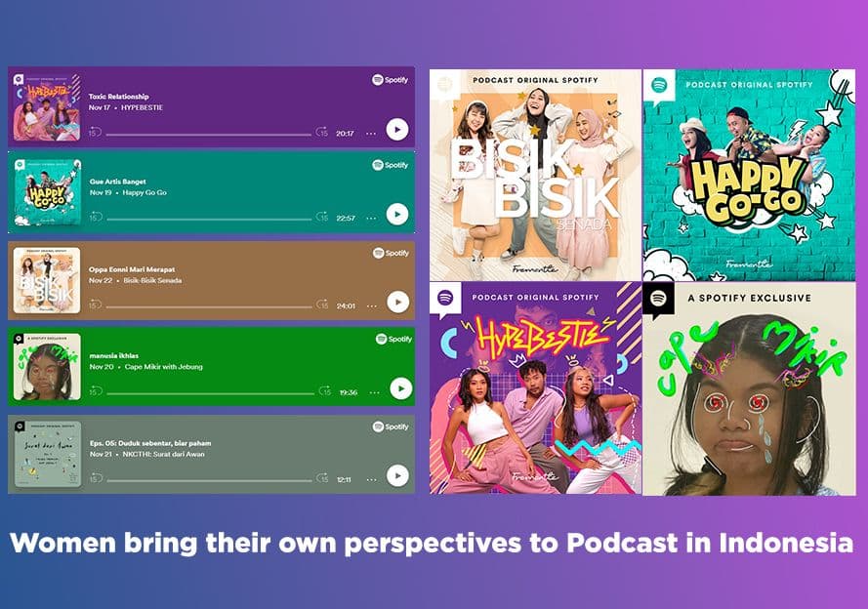Open more options for manusia ikhlas
The width and height of the screenshot is (868, 609).
(375, 392)
